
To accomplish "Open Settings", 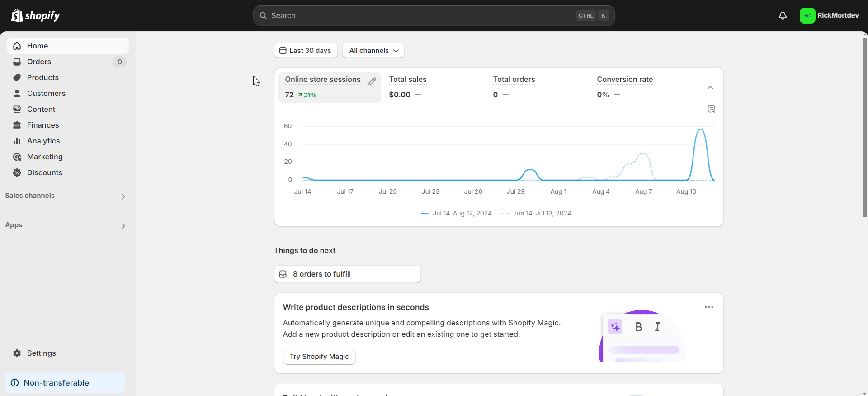I will pos(68,353).
